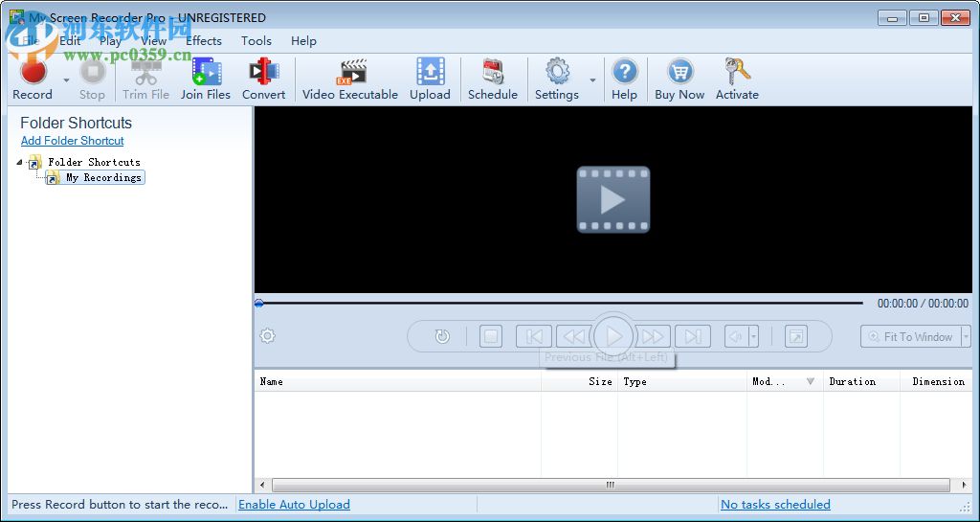Click the volume speaker icon
Image resolution: width=980 pixels, height=522 pixels.
click(x=736, y=336)
